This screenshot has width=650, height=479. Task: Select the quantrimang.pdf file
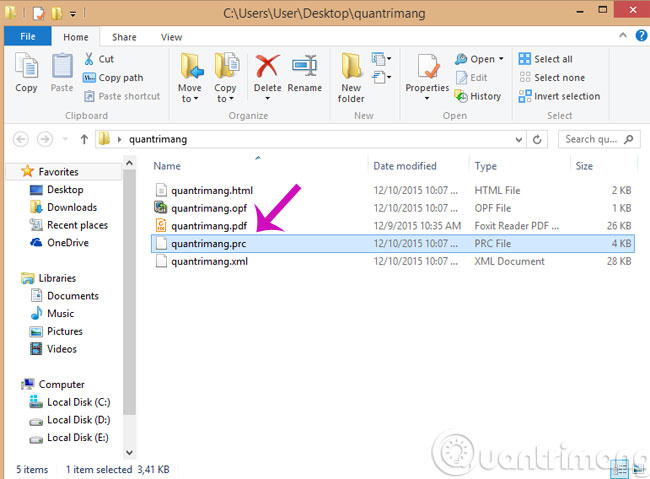(x=393, y=226)
